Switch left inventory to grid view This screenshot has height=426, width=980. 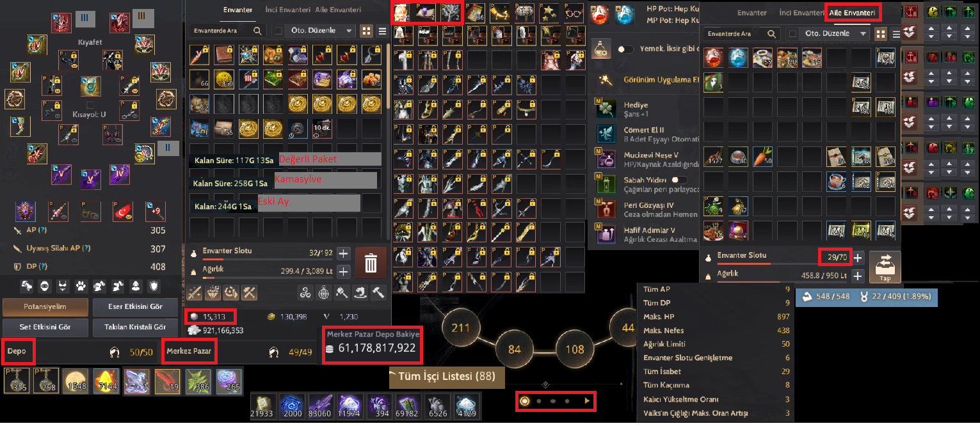(367, 31)
